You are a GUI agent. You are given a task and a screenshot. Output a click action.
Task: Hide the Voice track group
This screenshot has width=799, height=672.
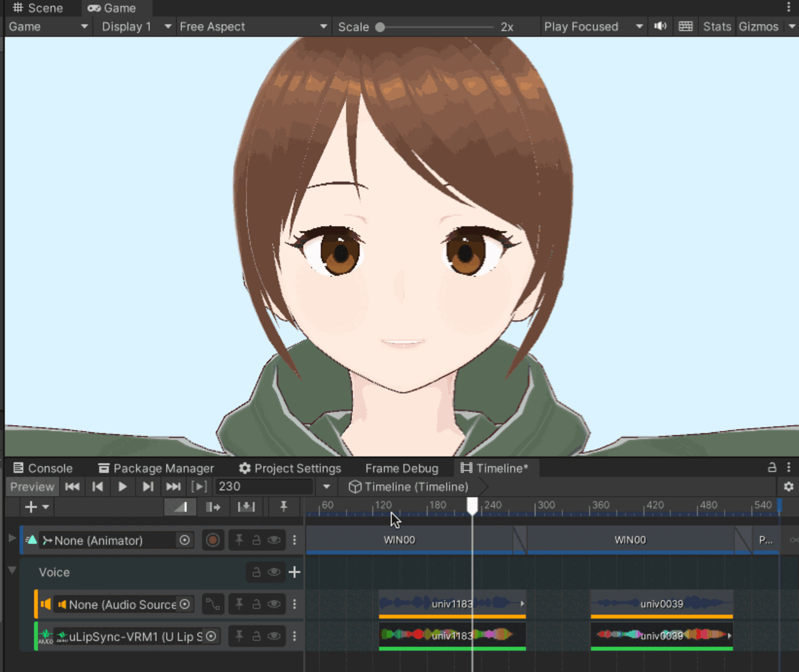click(274, 572)
